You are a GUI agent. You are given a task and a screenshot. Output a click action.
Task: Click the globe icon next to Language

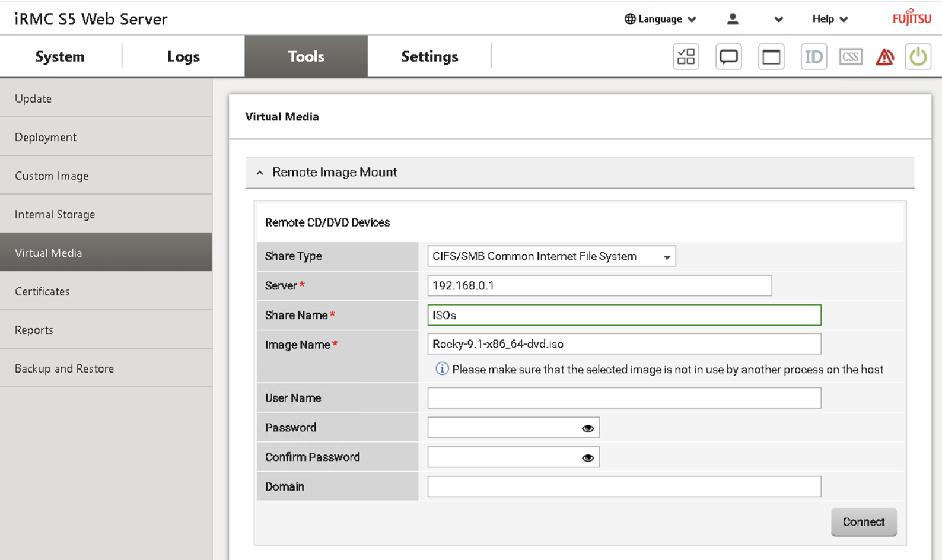630,19
